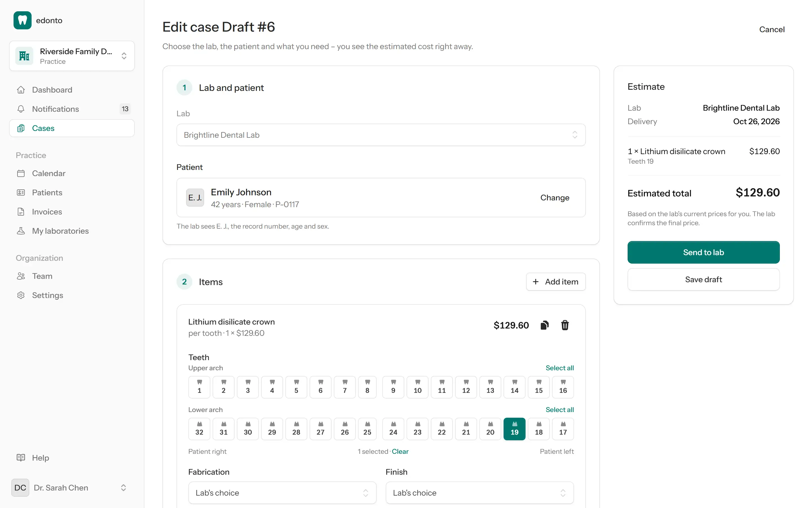Select lower tooth 25
Viewport: 812px width, 508px height.
[367, 429]
